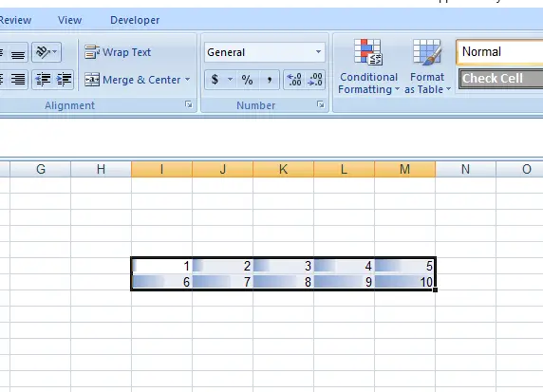Toggle Wrap Text
This screenshot has width=543, height=392.
point(118,52)
